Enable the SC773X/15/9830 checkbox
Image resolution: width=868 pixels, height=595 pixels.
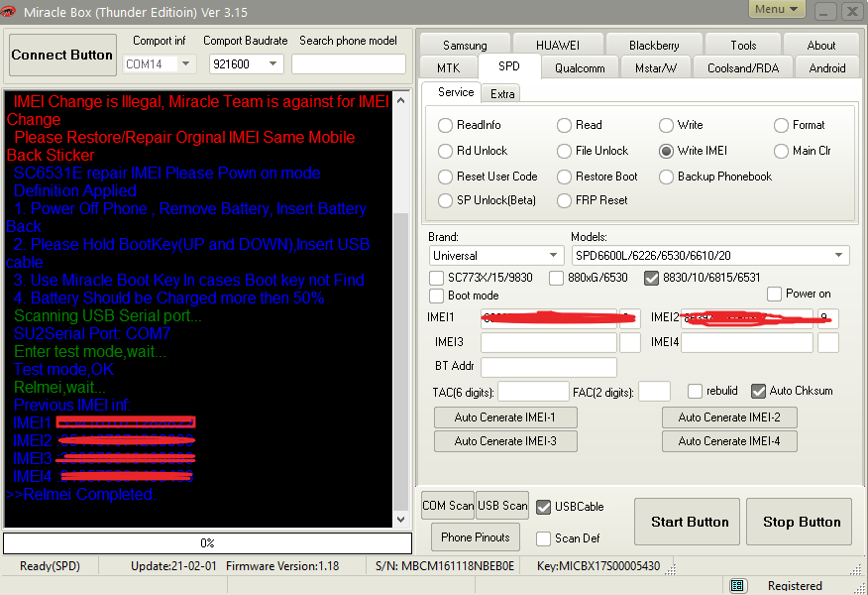click(x=436, y=278)
